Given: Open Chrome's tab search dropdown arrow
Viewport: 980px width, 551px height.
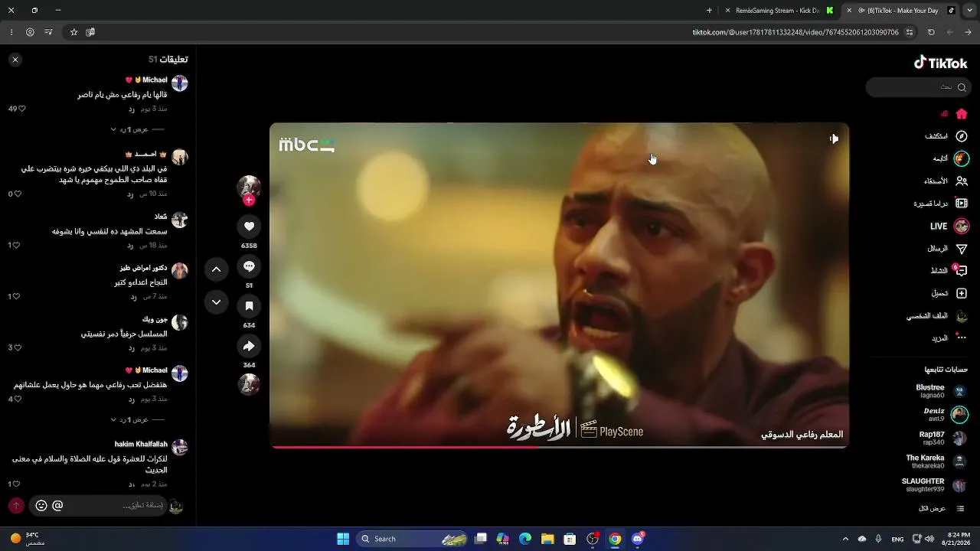Looking at the screenshot, I should point(969,11).
